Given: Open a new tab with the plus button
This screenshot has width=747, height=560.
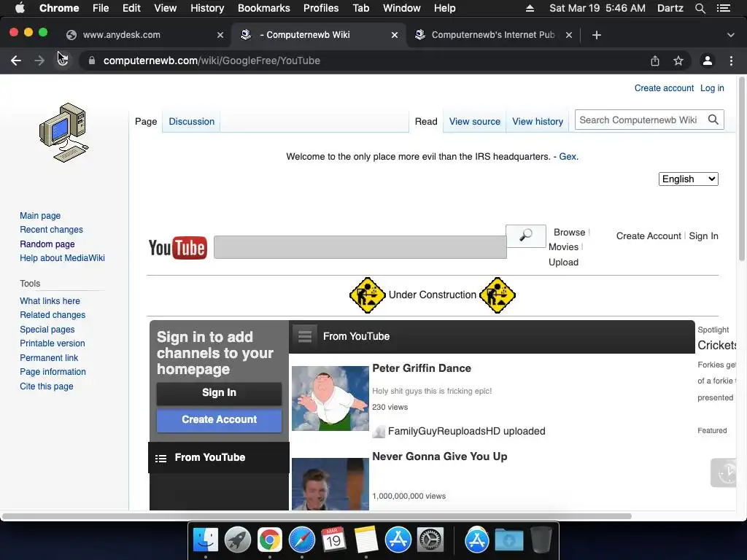Looking at the screenshot, I should coord(597,35).
